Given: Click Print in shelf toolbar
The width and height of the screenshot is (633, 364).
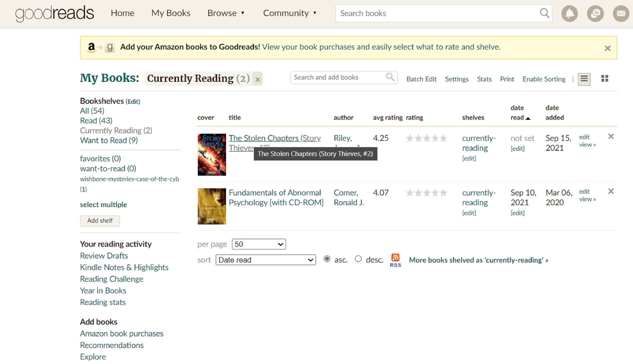Looking at the screenshot, I should (507, 79).
